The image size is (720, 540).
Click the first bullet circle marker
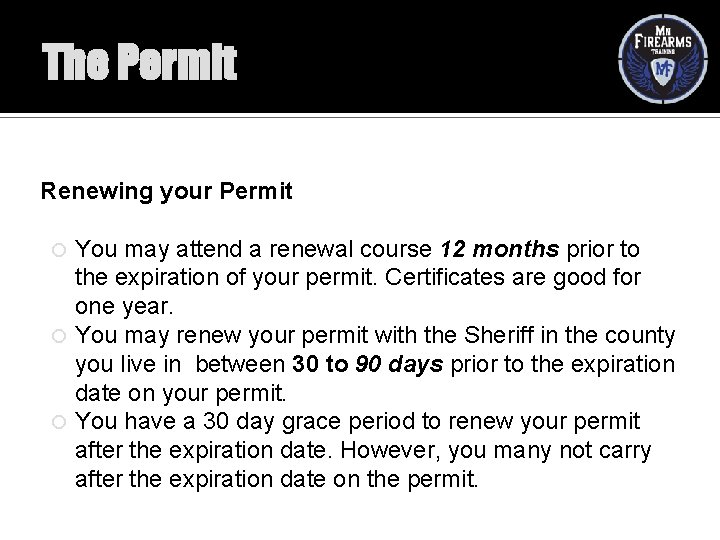59,250
